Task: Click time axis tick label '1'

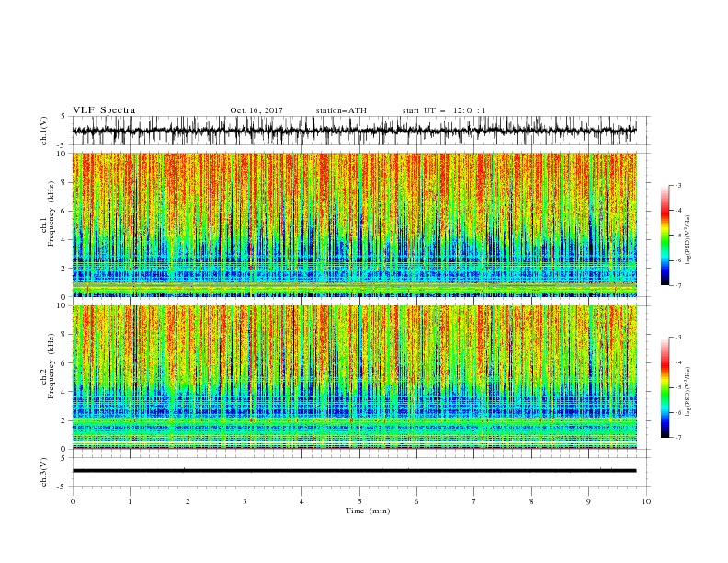Action: pyautogui.click(x=131, y=501)
